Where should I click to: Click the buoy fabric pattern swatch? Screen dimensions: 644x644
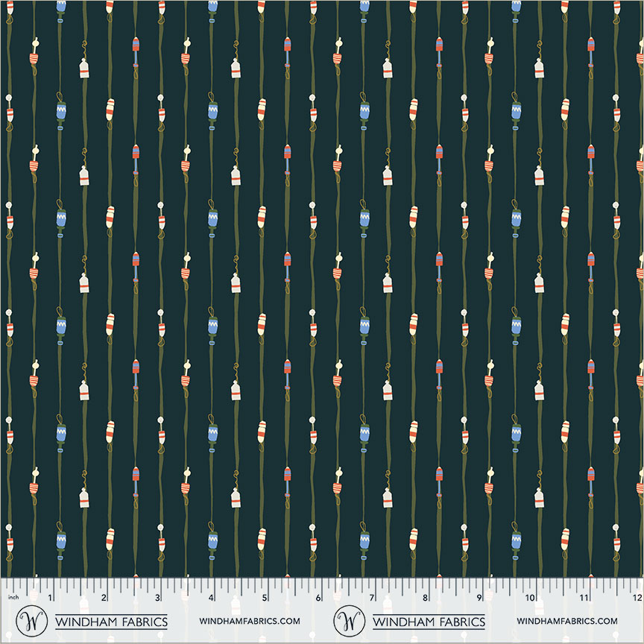322,283
